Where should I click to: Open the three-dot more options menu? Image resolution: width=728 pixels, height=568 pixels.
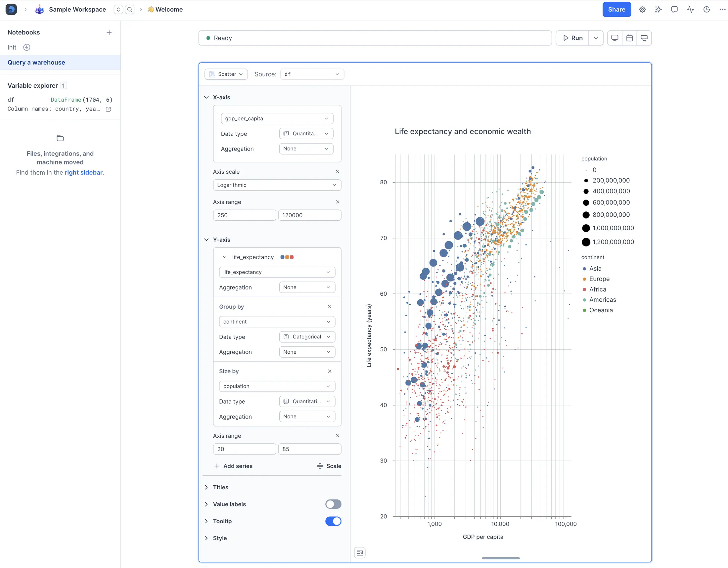click(722, 9)
